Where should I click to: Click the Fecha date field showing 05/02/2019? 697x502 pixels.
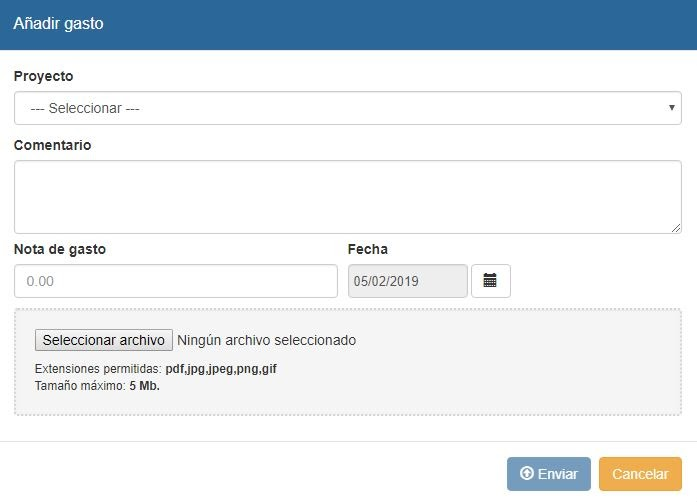click(x=407, y=281)
